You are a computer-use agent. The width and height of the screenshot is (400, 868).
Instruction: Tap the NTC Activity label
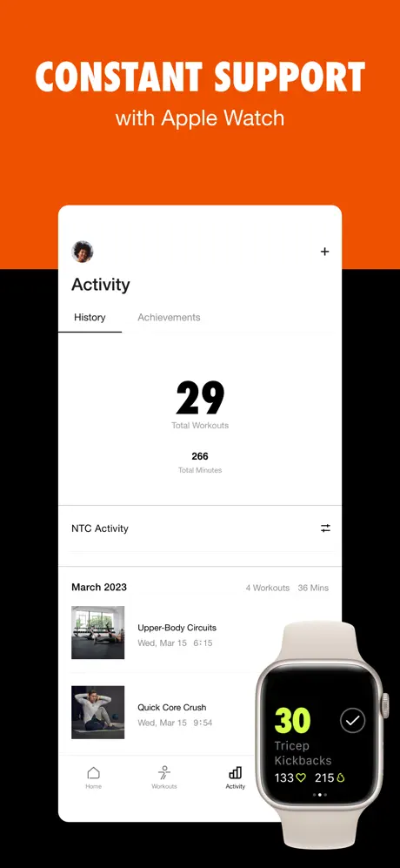click(100, 528)
